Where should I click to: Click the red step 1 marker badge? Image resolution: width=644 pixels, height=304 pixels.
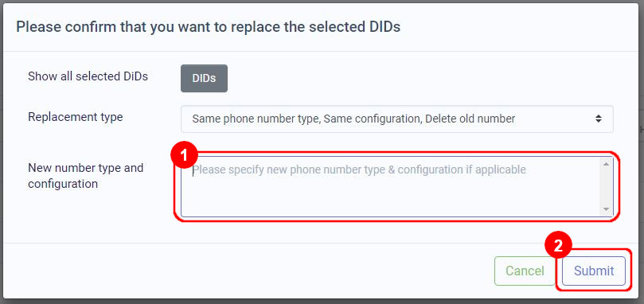tap(184, 156)
